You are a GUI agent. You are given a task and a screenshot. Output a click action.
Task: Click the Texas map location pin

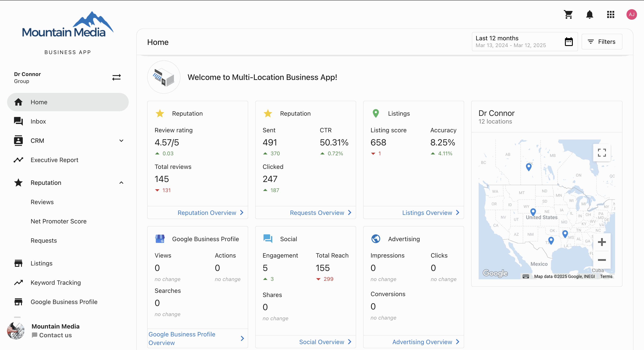click(551, 240)
